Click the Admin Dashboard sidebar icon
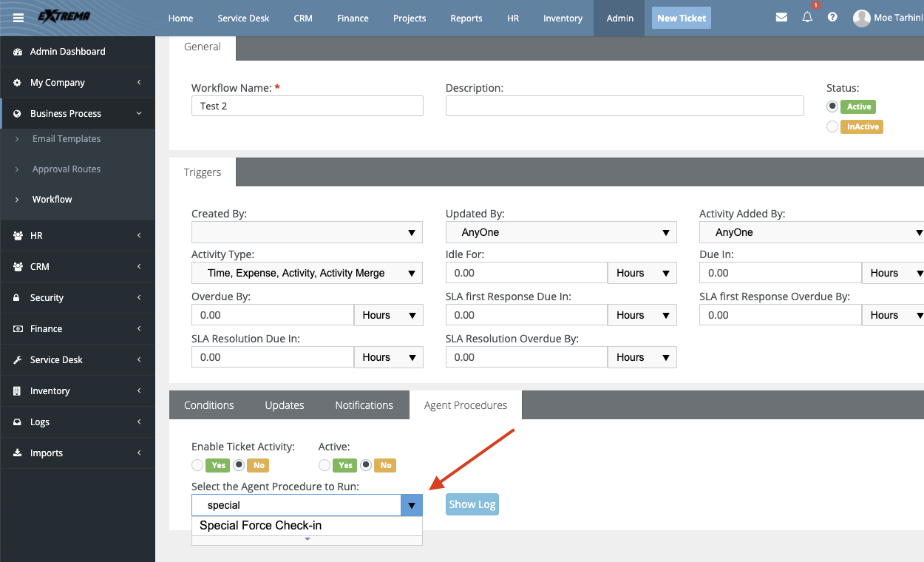Viewport: 924px width, 562px height. coord(18,52)
